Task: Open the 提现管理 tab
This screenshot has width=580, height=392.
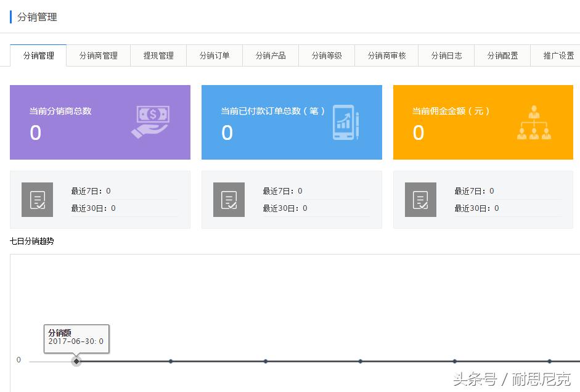Action: pyautogui.click(x=158, y=55)
